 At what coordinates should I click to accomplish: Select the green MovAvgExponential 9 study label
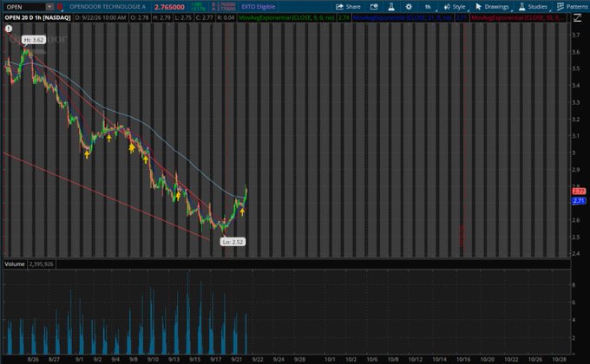(286, 17)
